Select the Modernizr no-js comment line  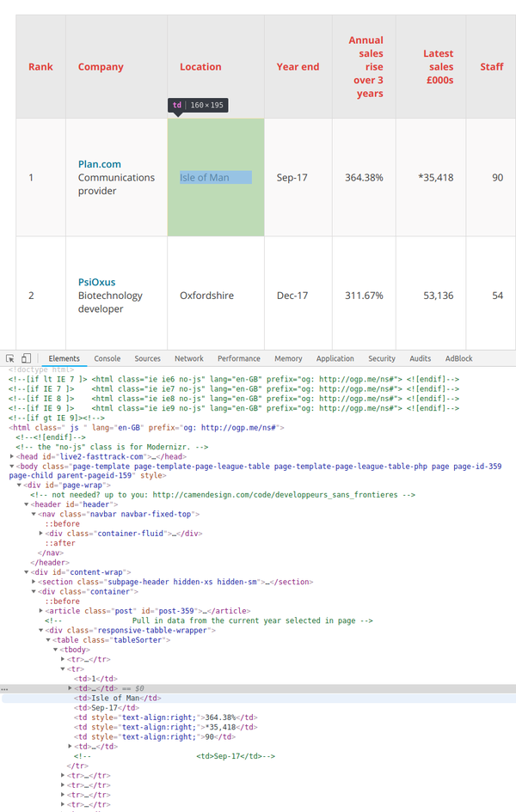[112, 447]
